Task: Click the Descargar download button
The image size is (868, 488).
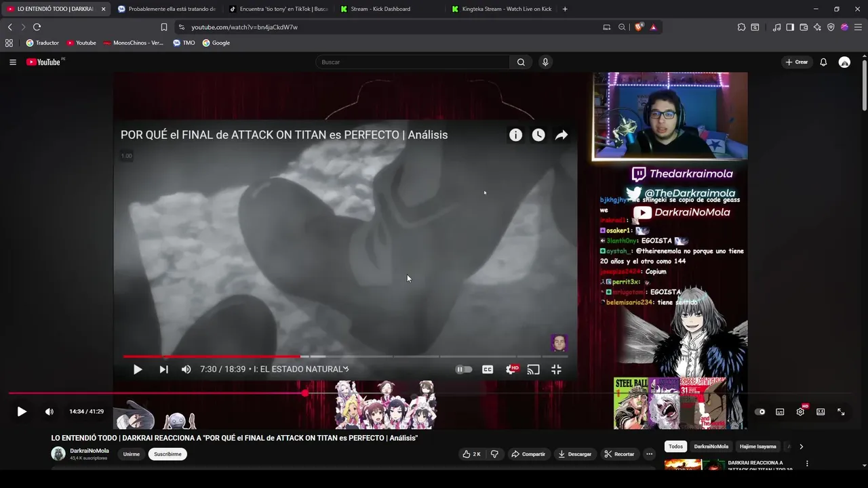Action: [575, 454]
